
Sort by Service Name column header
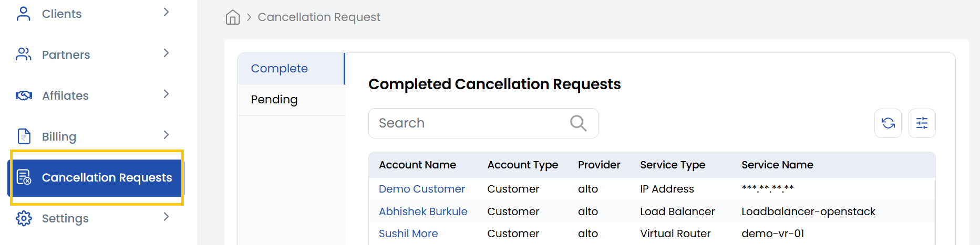point(777,165)
